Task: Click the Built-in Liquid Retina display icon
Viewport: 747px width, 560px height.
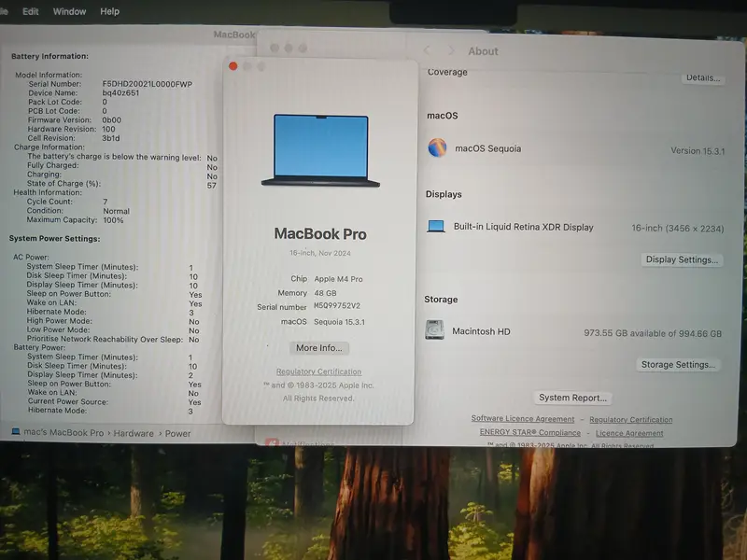Action: click(x=435, y=226)
